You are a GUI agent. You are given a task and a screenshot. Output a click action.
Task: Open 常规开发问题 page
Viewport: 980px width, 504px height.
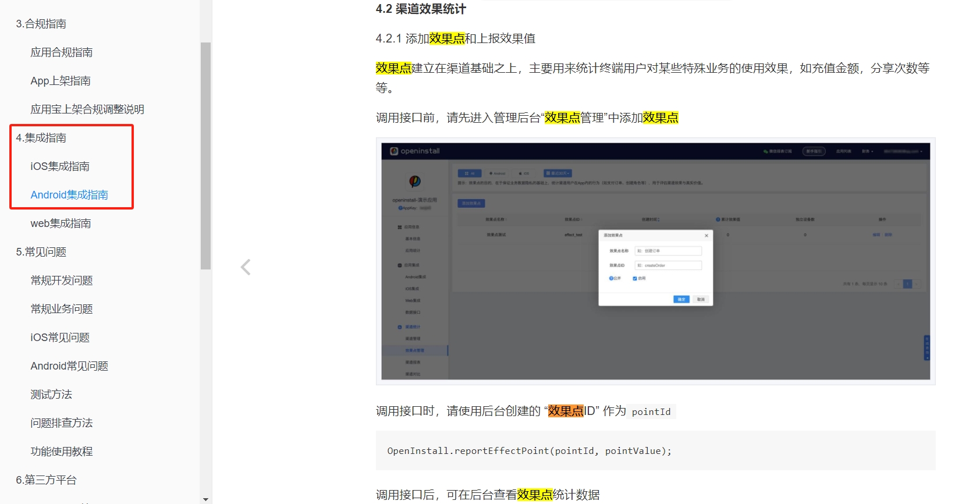62,281
